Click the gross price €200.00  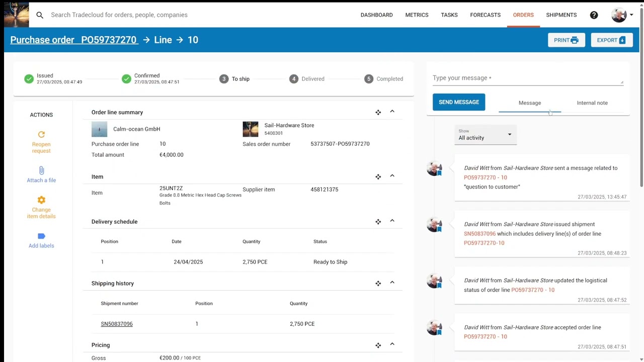tap(169, 358)
